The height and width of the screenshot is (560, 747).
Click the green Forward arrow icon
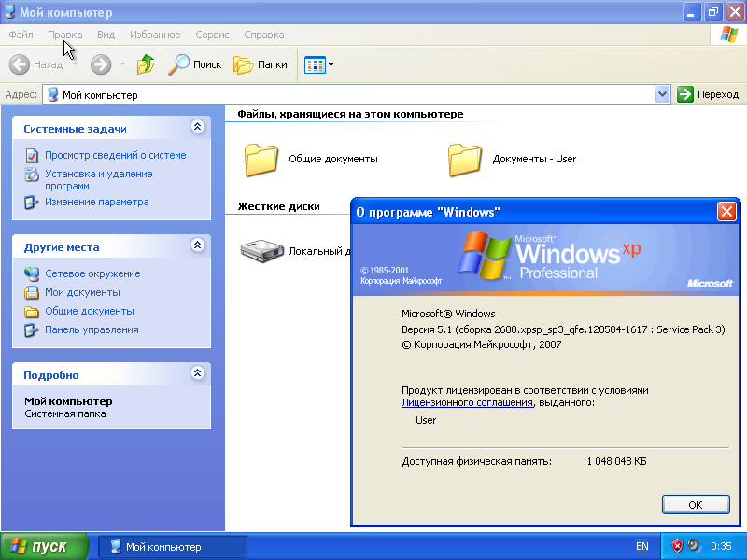coord(101,64)
